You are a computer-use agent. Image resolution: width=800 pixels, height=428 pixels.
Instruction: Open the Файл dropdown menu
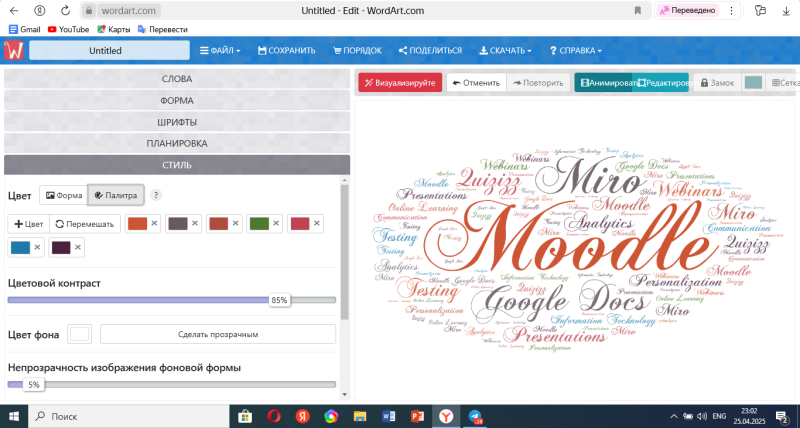223,50
